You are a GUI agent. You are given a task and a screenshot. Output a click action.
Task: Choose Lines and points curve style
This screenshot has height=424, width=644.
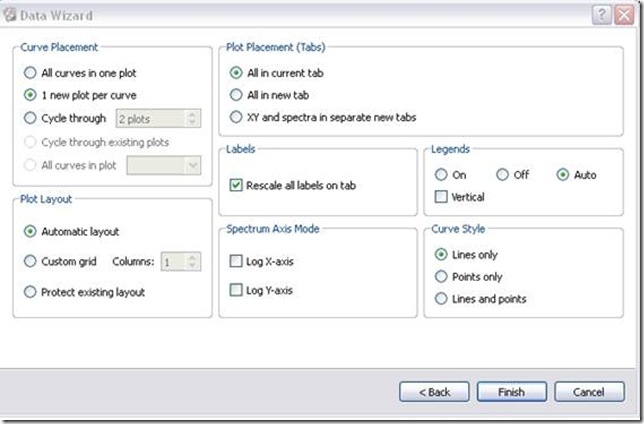[441, 299]
